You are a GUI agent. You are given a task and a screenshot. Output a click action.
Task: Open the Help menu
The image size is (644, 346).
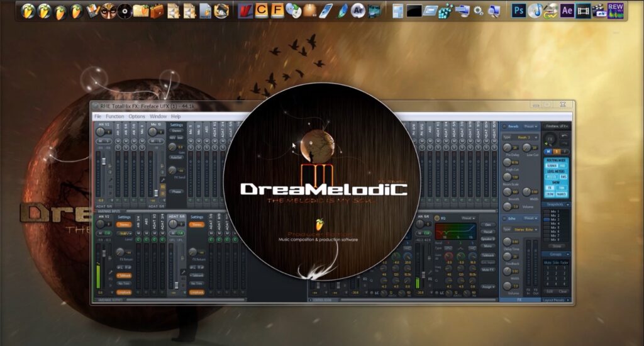(x=176, y=116)
